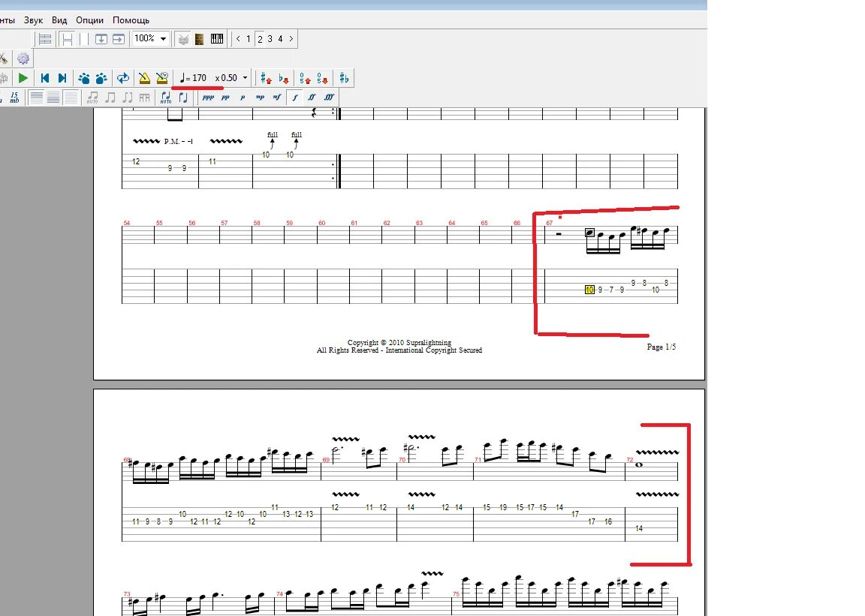865x616 pixels.
Task: Set dynamic to ff
Action: pos(312,98)
